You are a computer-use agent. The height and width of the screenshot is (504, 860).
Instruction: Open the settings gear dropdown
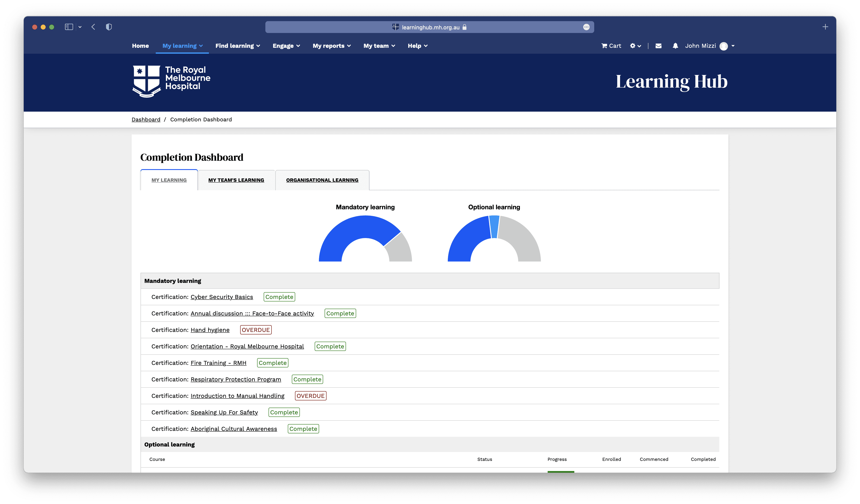pos(635,46)
